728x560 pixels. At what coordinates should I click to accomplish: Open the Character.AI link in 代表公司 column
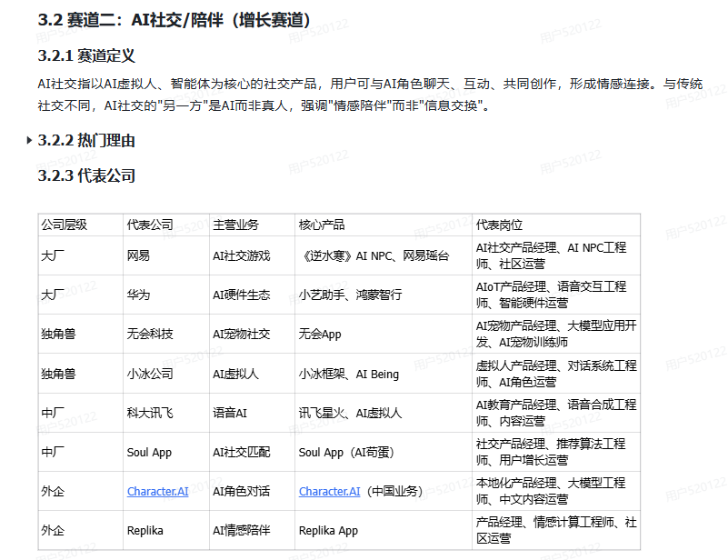click(157, 491)
